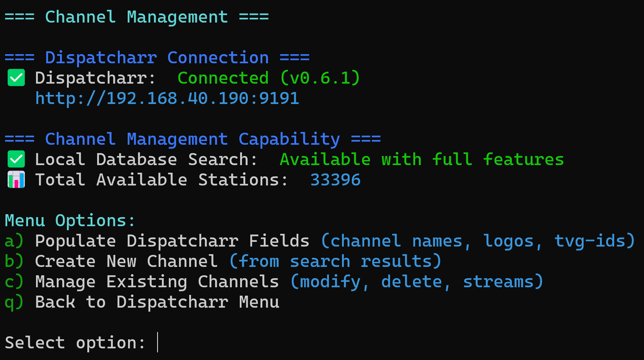Choose Back to Dispatcharr Menu
644x360 pixels.
pos(157,302)
